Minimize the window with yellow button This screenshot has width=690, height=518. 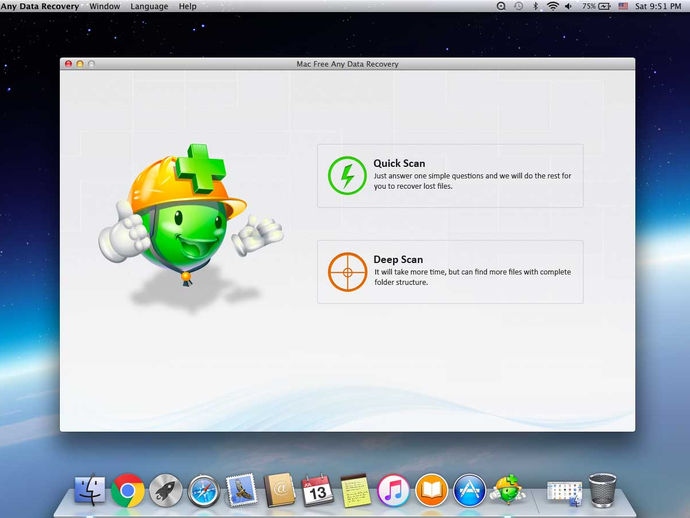[x=80, y=64]
